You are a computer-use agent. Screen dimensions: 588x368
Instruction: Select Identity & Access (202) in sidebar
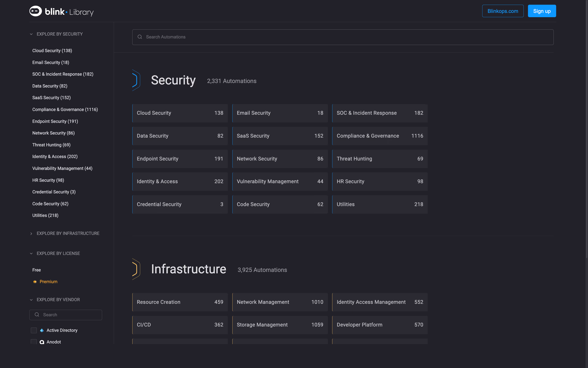click(55, 156)
